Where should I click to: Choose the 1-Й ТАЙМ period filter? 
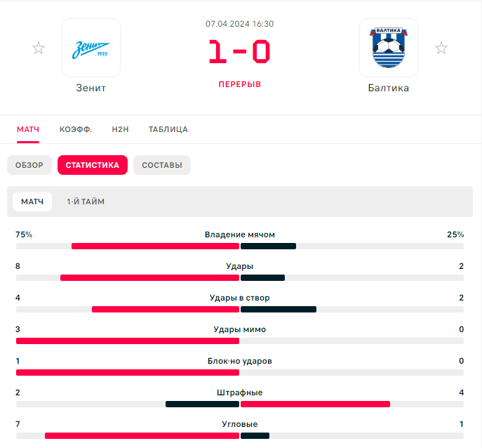86,202
